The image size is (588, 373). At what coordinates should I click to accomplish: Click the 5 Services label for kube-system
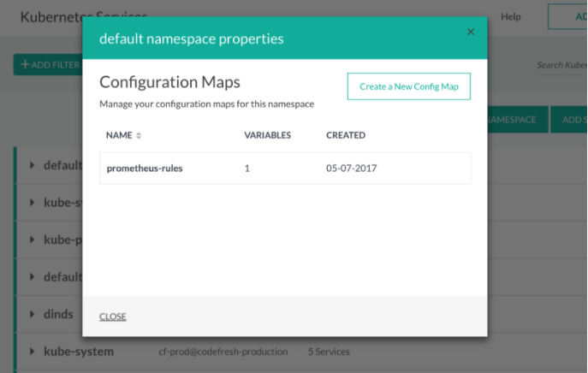[x=329, y=352]
